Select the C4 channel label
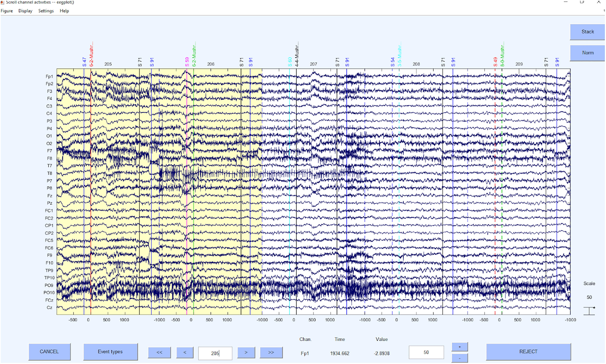Viewport: 606px width, 364px height. tap(49, 114)
